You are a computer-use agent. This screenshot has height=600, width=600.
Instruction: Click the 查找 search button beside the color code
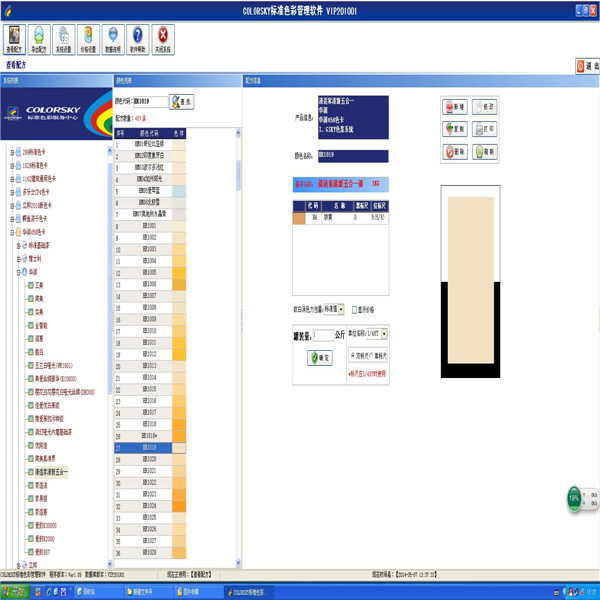(x=181, y=102)
